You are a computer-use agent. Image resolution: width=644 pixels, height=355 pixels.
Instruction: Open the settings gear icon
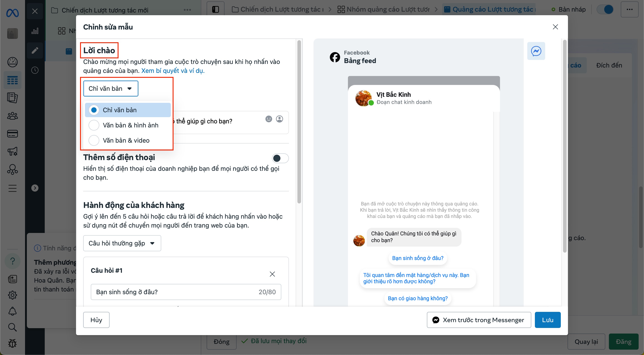click(x=12, y=295)
